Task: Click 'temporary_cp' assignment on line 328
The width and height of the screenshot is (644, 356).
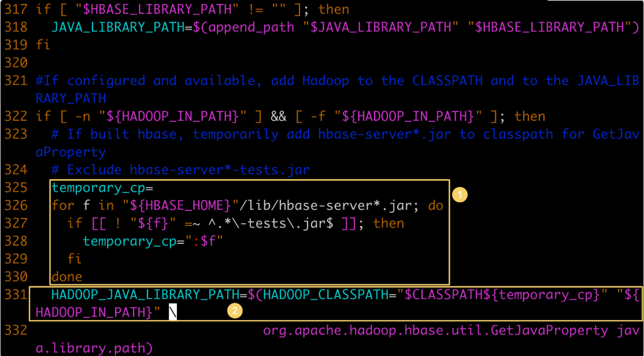Action: 130,241
